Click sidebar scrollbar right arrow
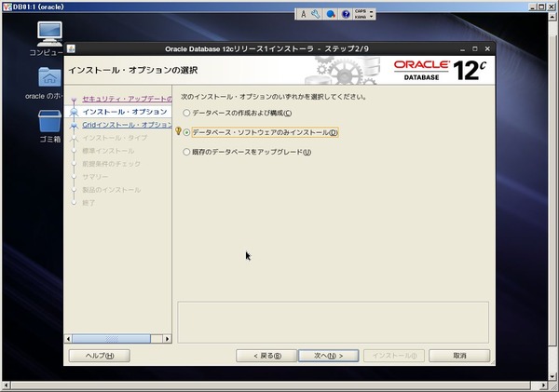Screen dimensions: 559x392 point(167,339)
